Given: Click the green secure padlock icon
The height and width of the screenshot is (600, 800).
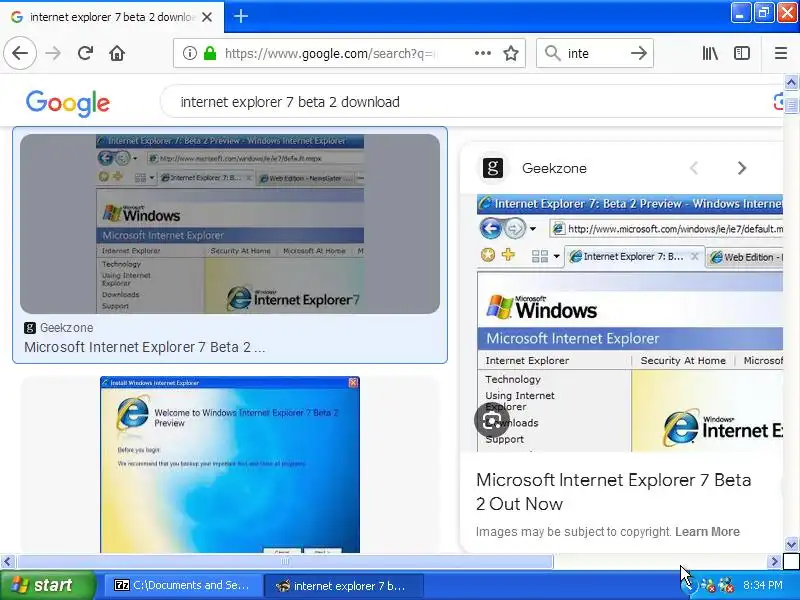Looking at the screenshot, I should pyautogui.click(x=210, y=53).
